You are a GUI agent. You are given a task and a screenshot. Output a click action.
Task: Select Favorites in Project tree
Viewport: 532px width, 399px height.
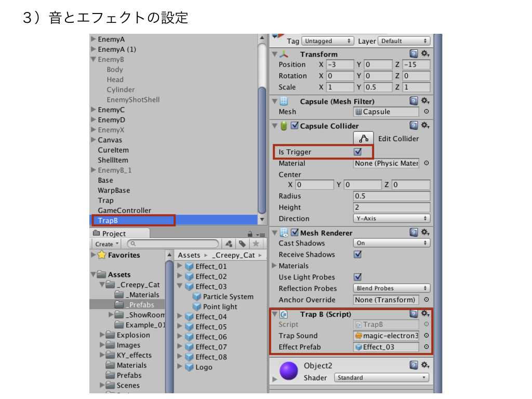124,255
